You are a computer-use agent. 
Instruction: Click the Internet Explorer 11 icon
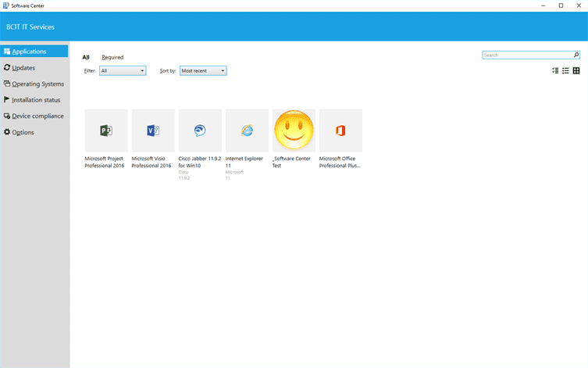click(247, 130)
